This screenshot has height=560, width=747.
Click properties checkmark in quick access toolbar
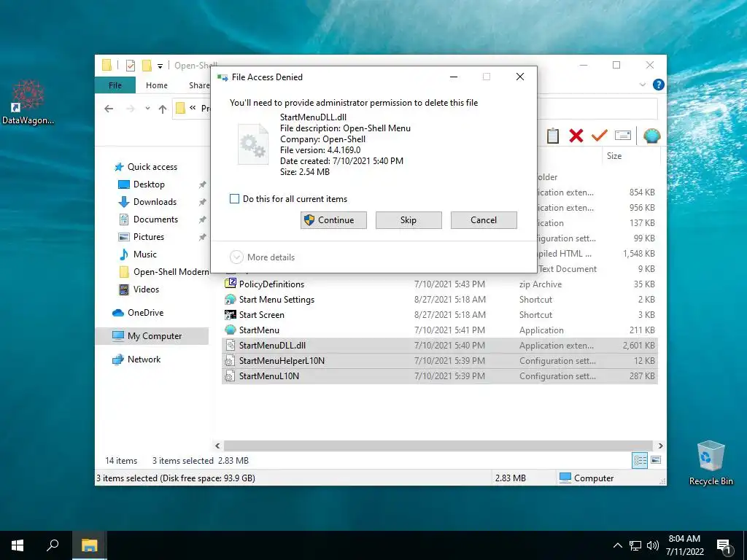click(x=131, y=65)
